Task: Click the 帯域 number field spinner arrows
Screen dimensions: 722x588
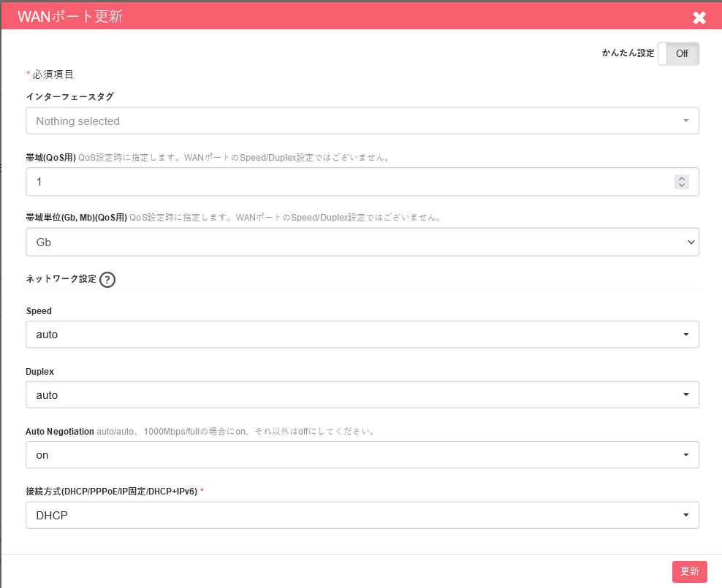Action: [x=682, y=182]
